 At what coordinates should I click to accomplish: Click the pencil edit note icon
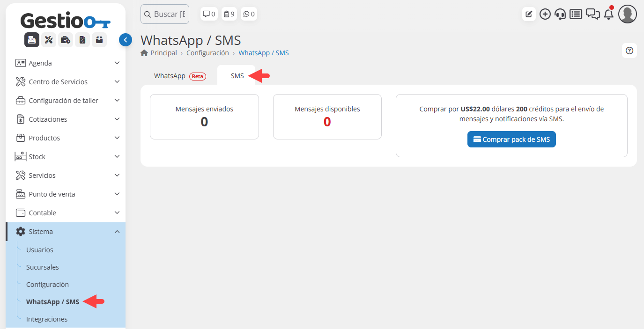coord(529,14)
